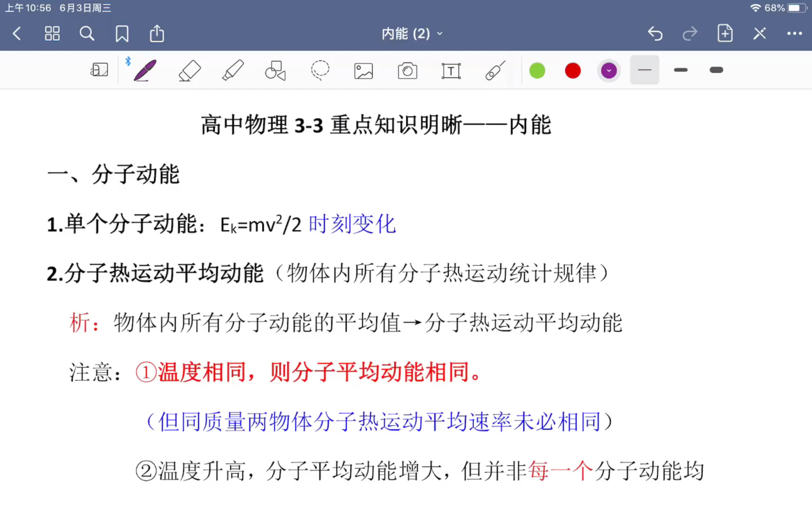The width and height of the screenshot is (812, 509).
Task: Tap the label 注意：
Action: tap(95, 372)
